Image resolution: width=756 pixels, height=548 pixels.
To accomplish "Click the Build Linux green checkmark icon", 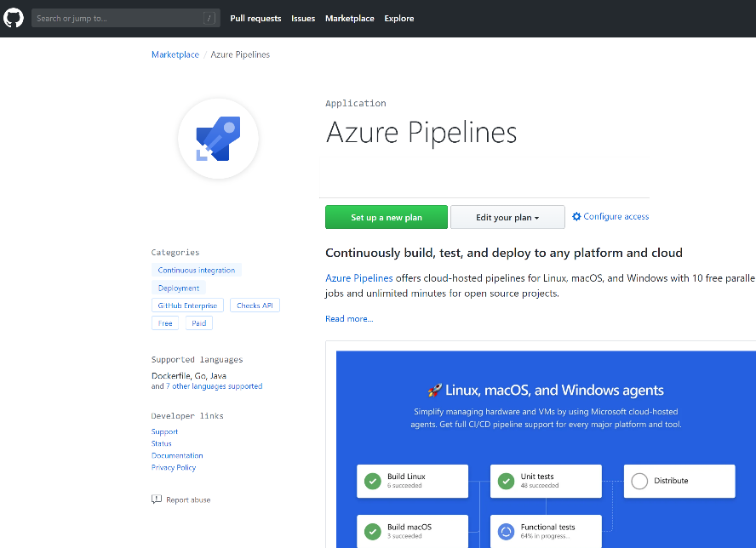I will pos(373,481).
